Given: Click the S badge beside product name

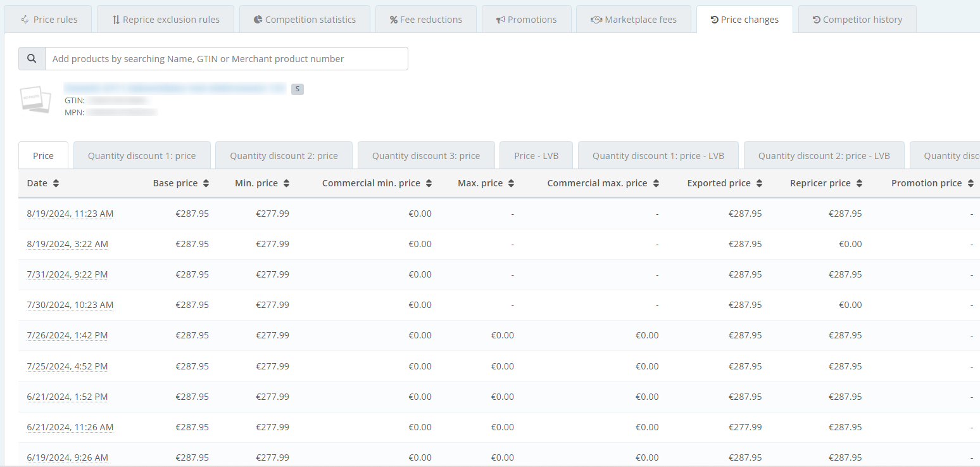Looking at the screenshot, I should point(298,89).
